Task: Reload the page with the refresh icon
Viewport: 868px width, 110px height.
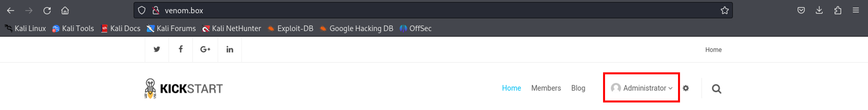Action: click(x=47, y=11)
